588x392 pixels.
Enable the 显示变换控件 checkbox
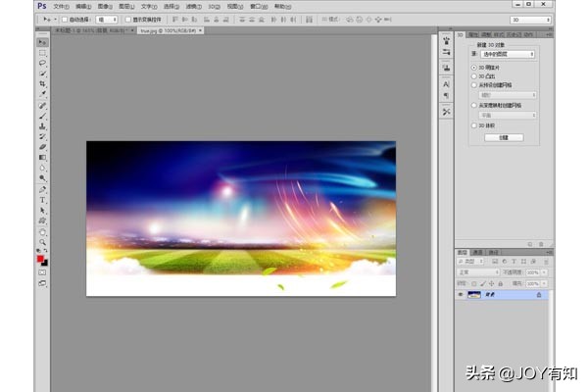(x=127, y=20)
